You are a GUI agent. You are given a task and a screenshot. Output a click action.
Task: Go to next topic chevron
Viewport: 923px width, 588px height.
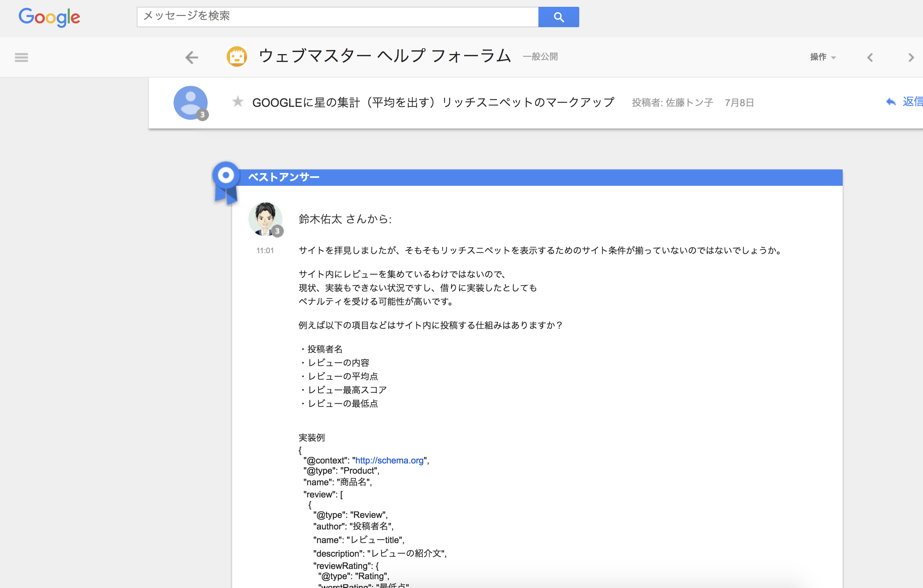coord(911,58)
